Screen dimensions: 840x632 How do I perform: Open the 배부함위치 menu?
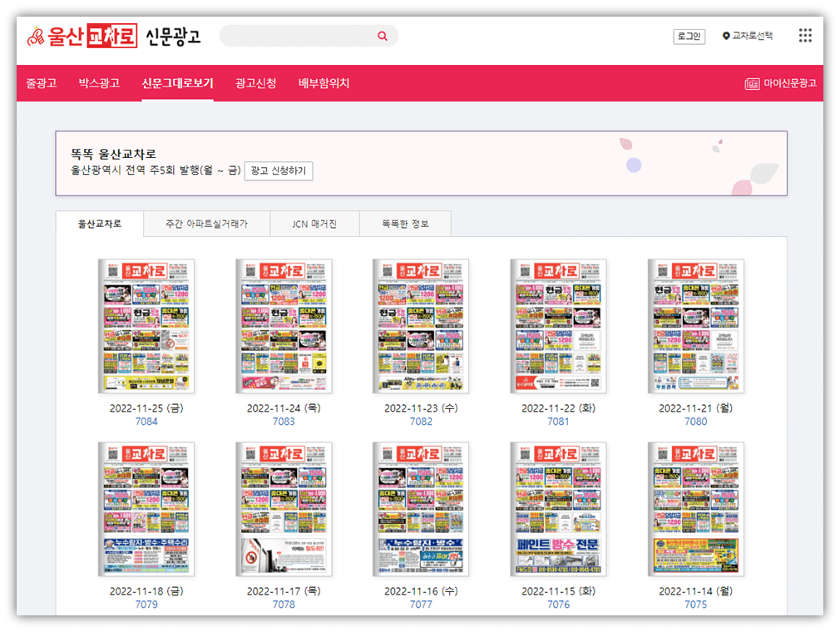tap(324, 83)
